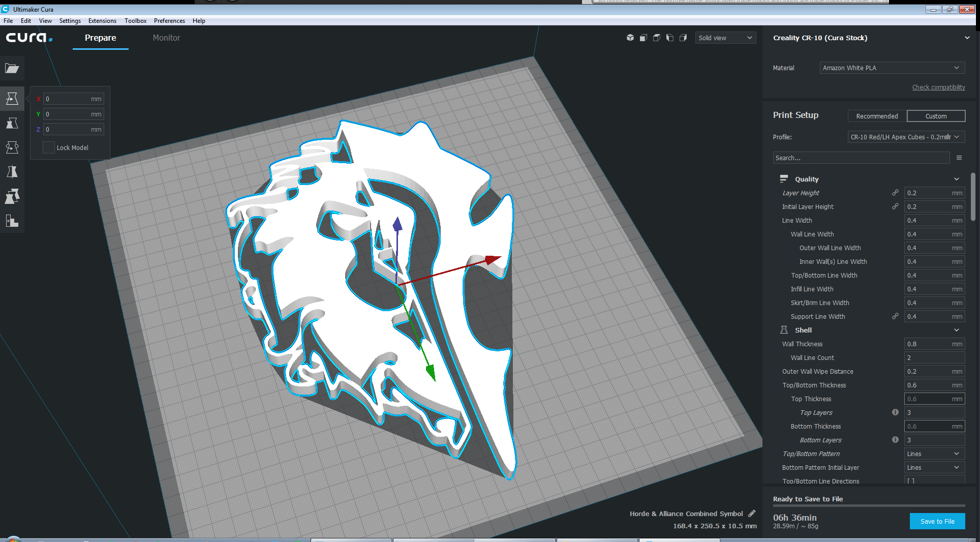Select the Support Blocker tool
The image size is (980, 542).
pyautogui.click(x=12, y=221)
